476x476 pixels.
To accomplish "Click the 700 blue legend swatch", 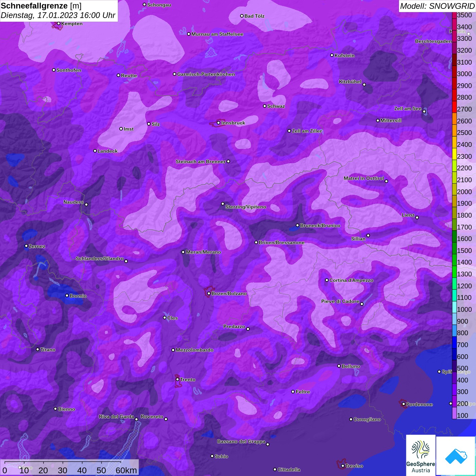I will (x=454, y=342).
